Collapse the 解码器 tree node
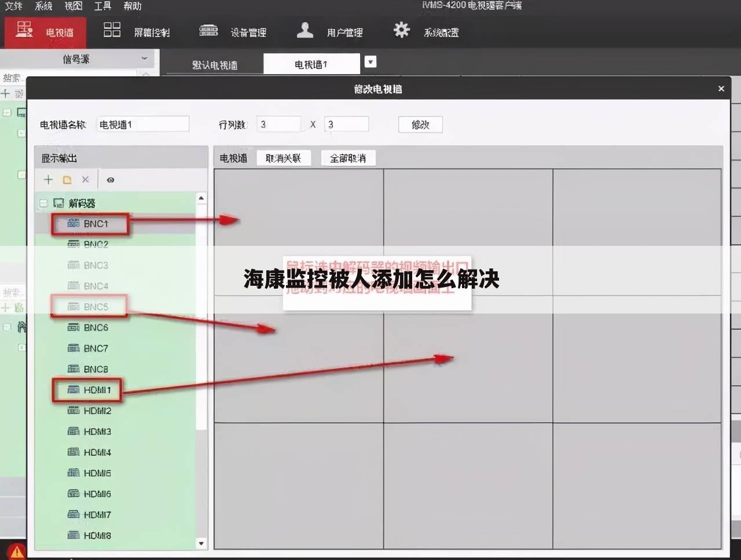 pyautogui.click(x=43, y=203)
